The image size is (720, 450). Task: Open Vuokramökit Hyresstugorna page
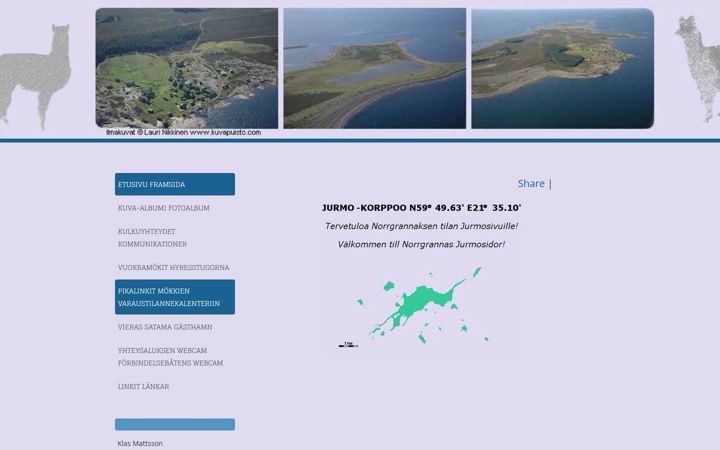click(x=173, y=267)
